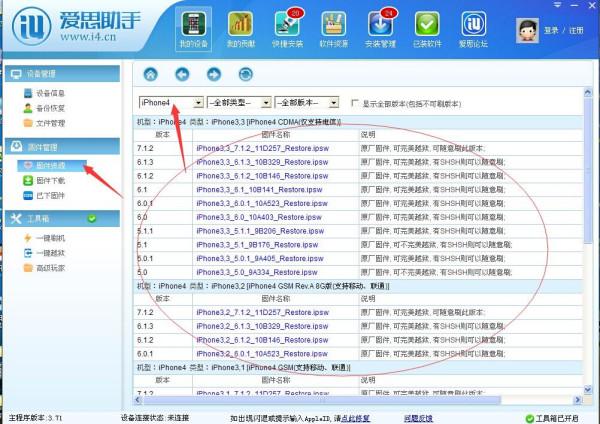Select the iPhone4 GSM Rev.A iPhone3,2 group header
Screen dimensions: 600x424
coord(358,286)
